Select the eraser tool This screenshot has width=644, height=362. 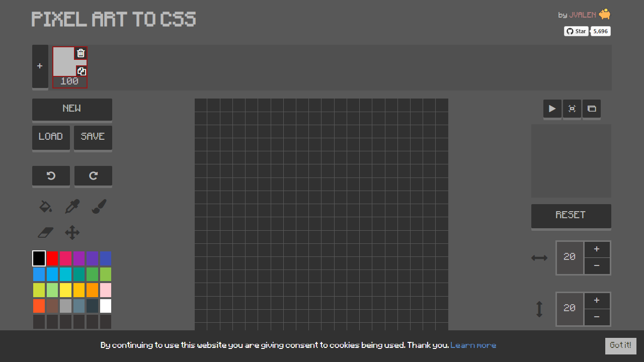(46, 233)
